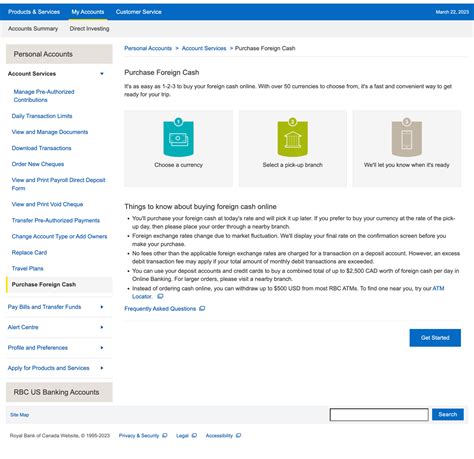The height and width of the screenshot is (459, 474).
Task: Open Privacy & Security footer link
Action: [139, 436]
